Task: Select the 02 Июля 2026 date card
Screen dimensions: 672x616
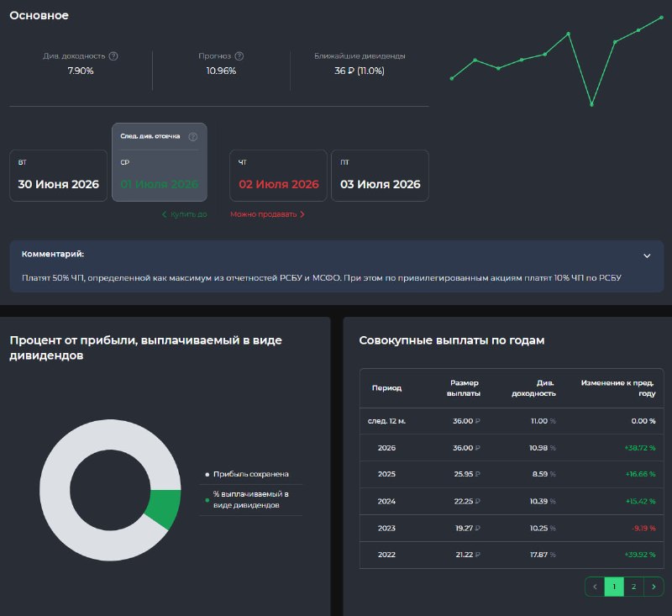Action: tap(278, 176)
